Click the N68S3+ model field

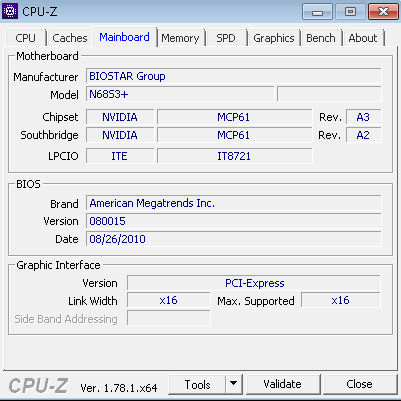point(180,94)
